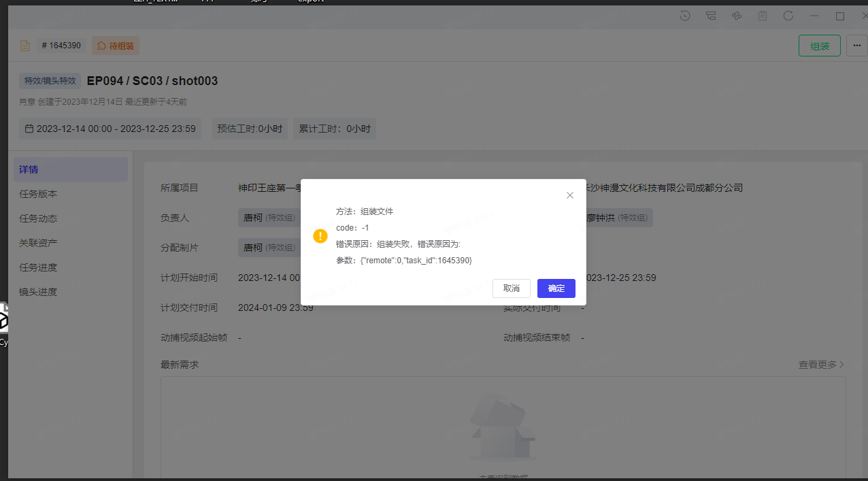Viewport: 868px width, 481px height.
Task: Switch to the 任务版本 tab
Action: click(38, 194)
